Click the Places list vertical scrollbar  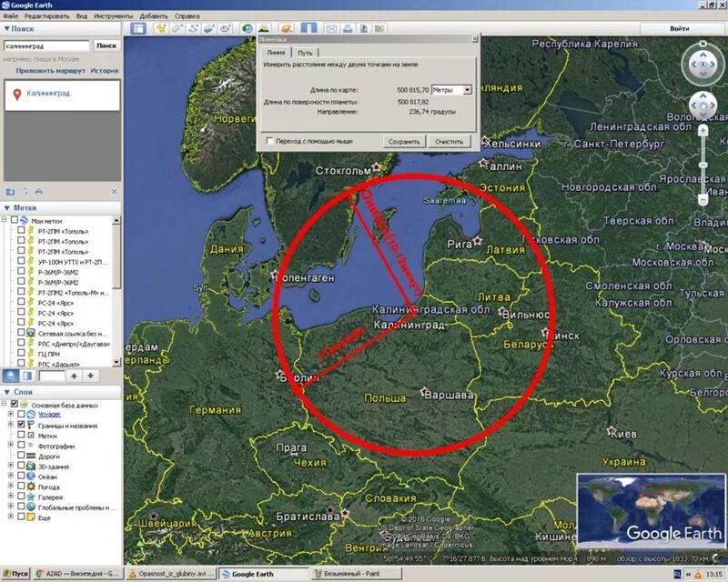[x=116, y=291]
